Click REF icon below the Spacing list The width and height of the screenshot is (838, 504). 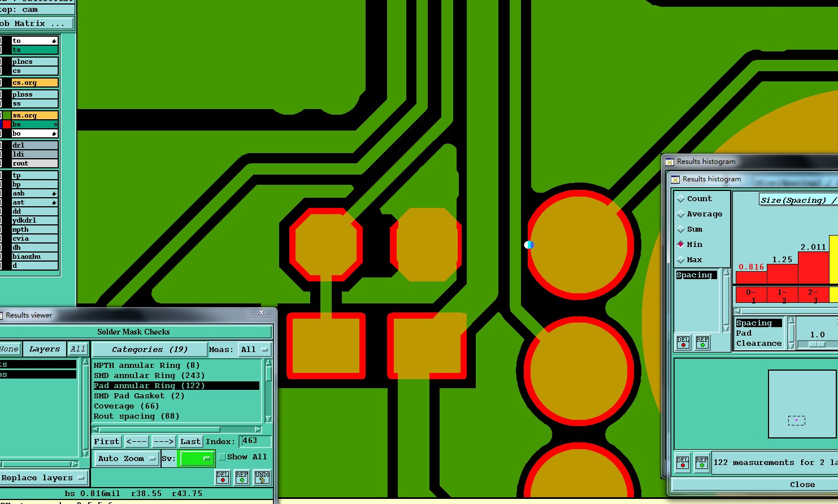pos(702,343)
